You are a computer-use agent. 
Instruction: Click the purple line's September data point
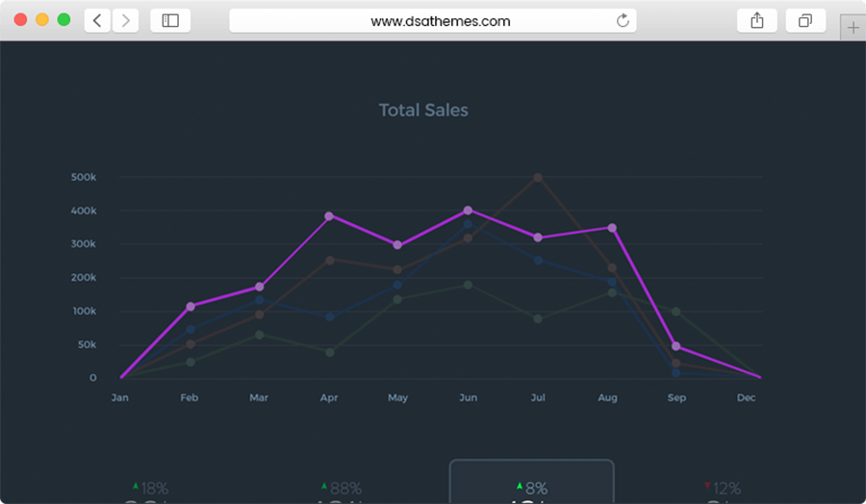pos(676,346)
